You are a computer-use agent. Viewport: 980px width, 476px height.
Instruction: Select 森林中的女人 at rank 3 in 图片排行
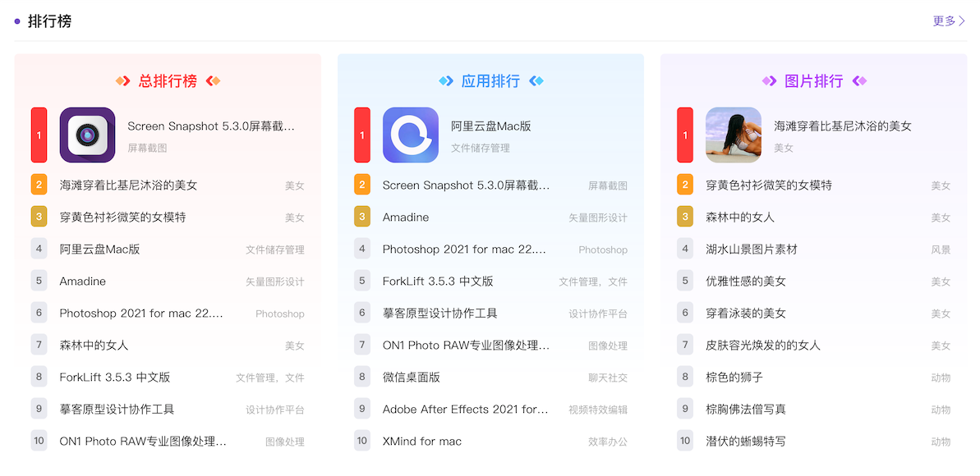pyautogui.click(x=740, y=217)
